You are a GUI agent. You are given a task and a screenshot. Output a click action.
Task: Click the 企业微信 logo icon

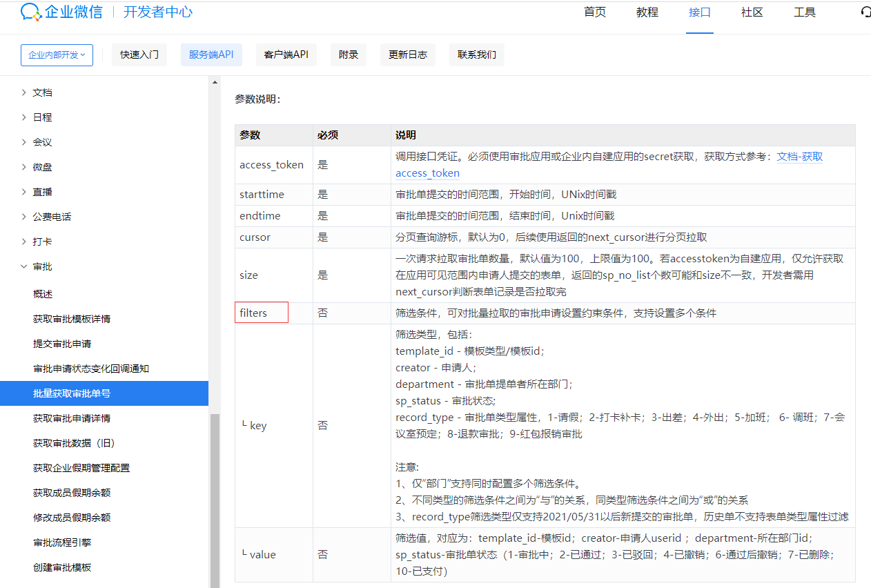click(x=30, y=12)
